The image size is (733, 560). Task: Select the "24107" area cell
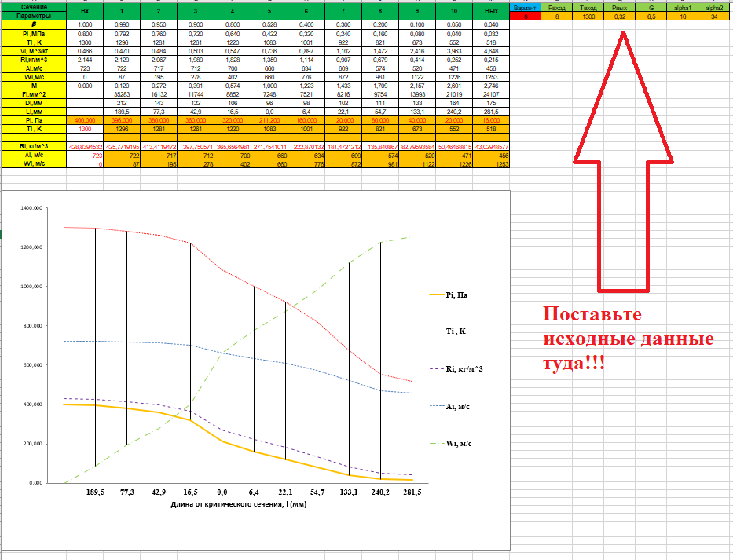pos(491,94)
